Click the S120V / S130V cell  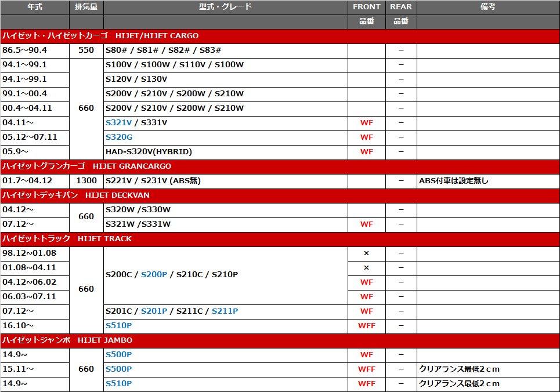[x=226, y=79]
